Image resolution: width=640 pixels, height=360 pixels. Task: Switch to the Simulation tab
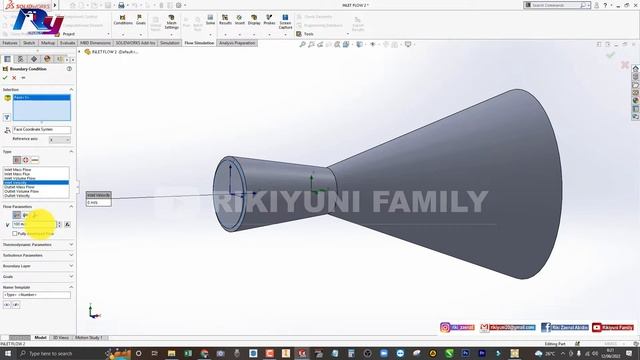pyautogui.click(x=169, y=43)
